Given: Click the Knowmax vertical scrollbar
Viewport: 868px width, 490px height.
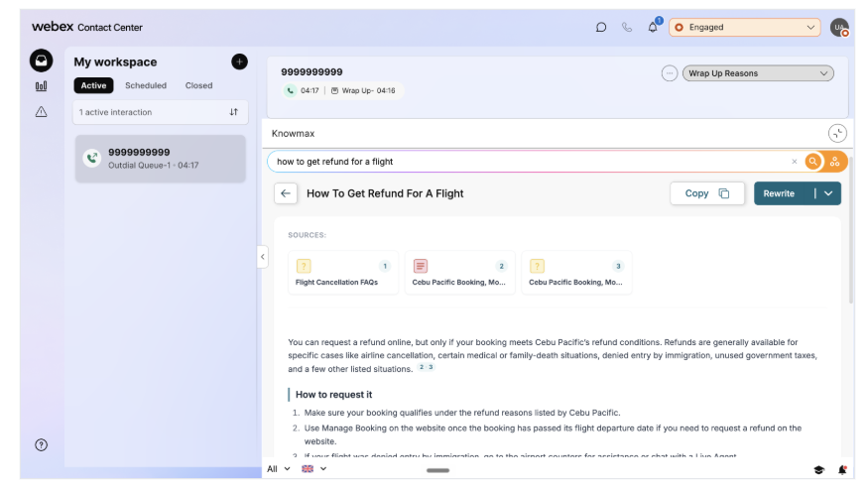Looking at the screenshot, I should 851,230.
